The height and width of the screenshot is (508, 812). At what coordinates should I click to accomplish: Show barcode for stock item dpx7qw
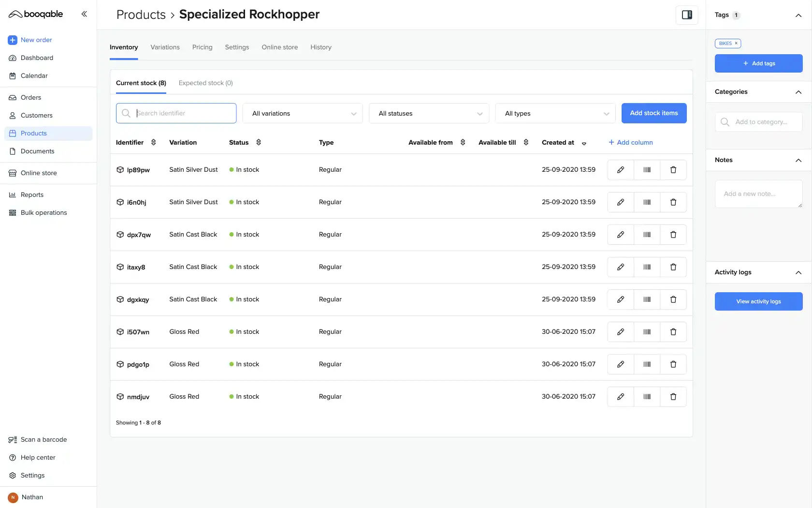647,235
